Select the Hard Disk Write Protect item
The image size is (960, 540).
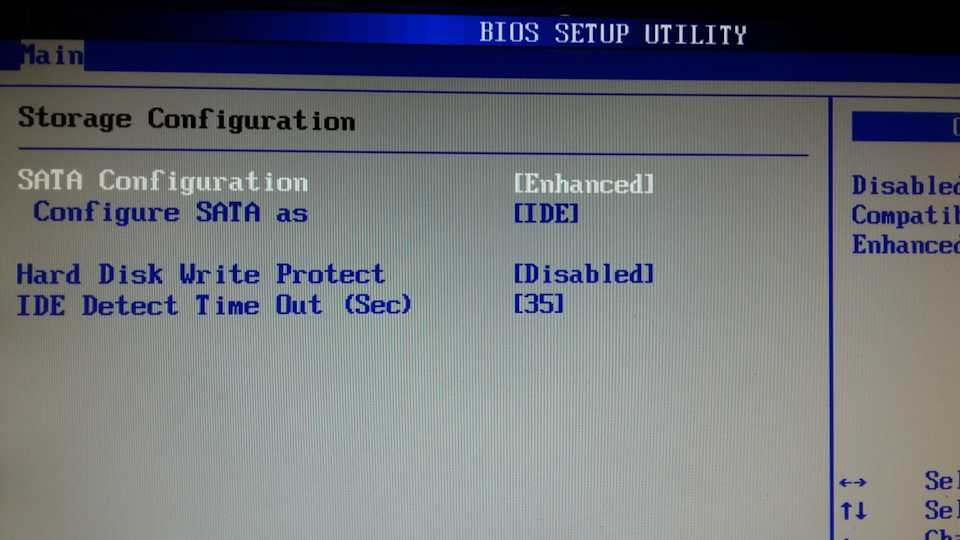pos(201,274)
